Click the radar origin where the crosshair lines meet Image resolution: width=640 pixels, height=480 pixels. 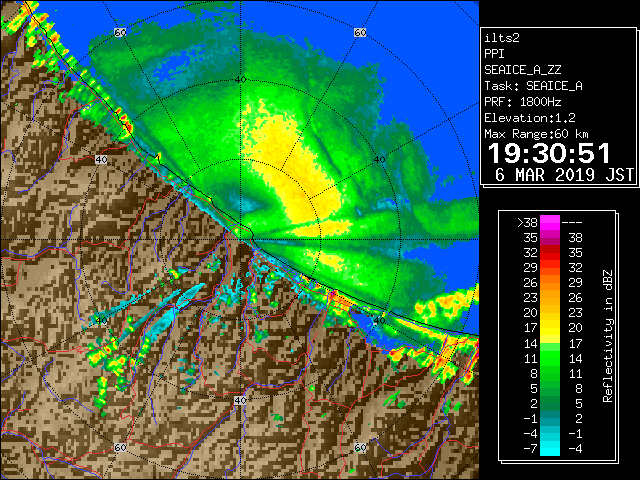pos(241,240)
